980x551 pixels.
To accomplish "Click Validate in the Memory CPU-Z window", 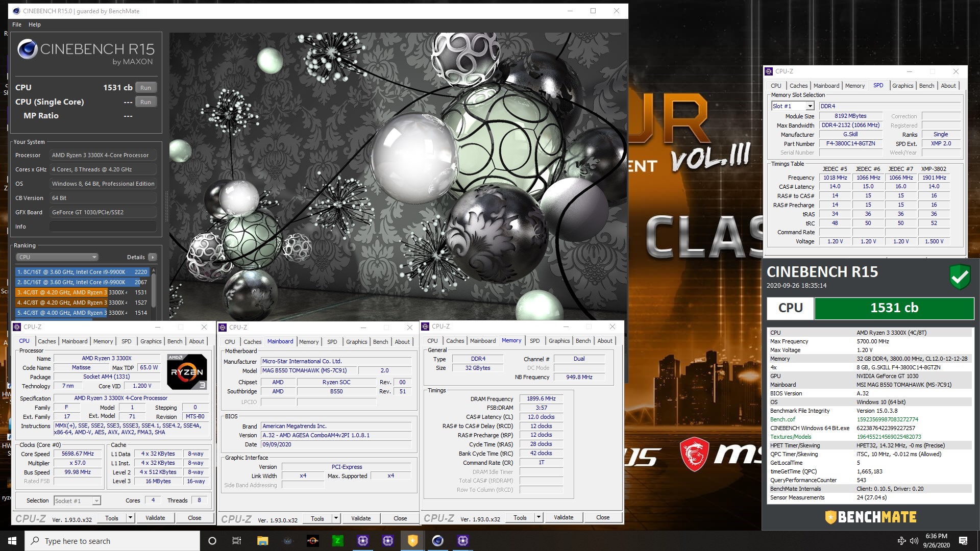I will [563, 517].
